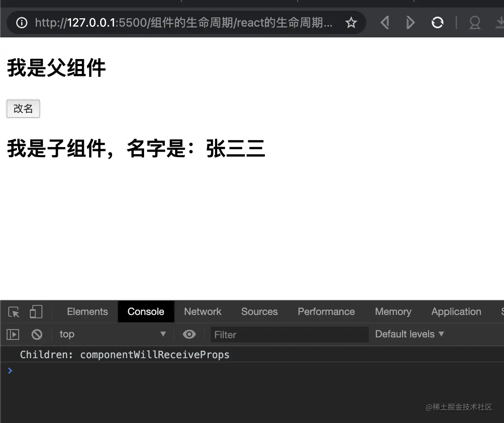Open the Network tab
This screenshot has width=504, height=423.
[x=203, y=312]
